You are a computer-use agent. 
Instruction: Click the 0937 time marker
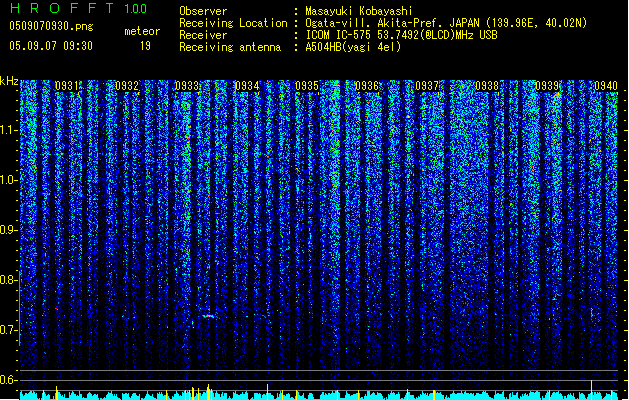[x=427, y=86]
